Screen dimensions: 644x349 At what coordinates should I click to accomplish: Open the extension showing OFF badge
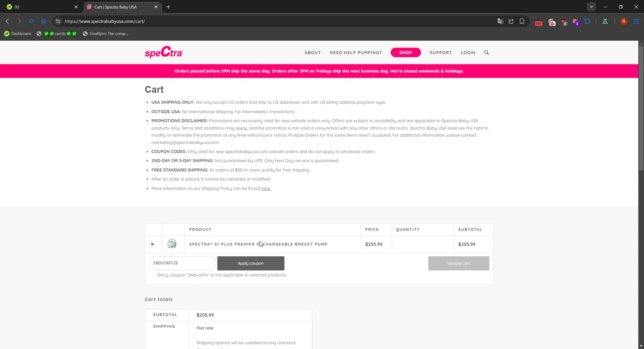click(x=538, y=21)
